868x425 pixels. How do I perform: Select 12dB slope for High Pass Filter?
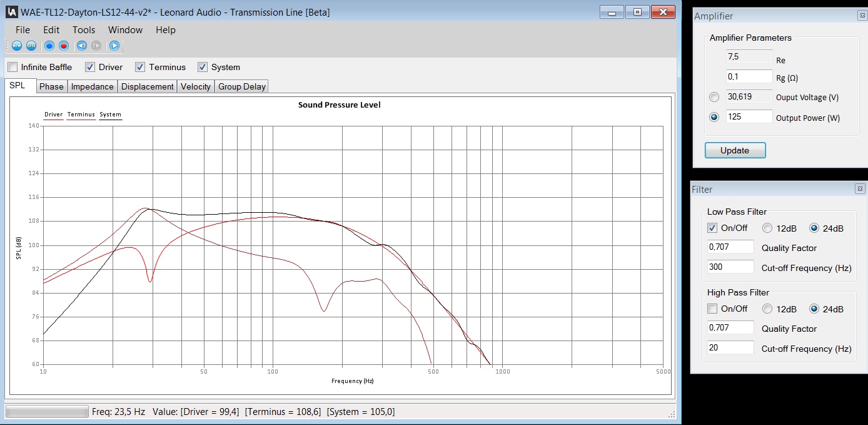click(767, 309)
